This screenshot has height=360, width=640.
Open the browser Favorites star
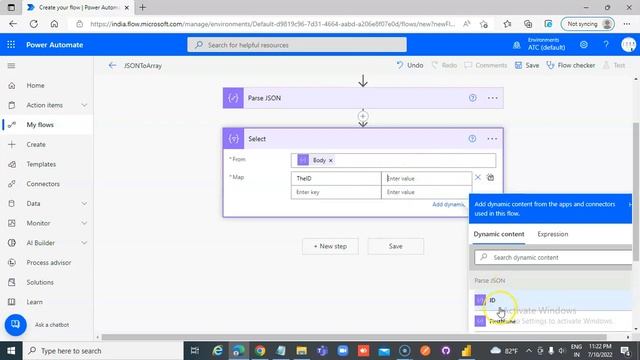[507, 24]
